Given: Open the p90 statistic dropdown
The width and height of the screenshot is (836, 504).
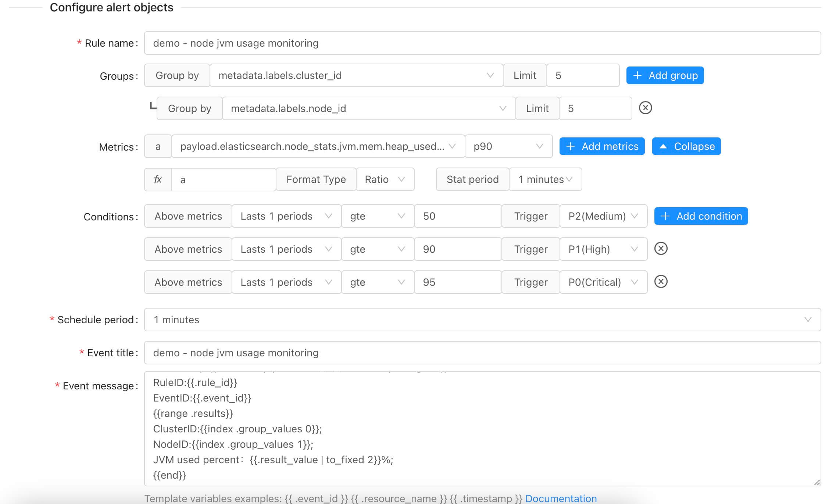Looking at the screenshot, I should point(508,147).
